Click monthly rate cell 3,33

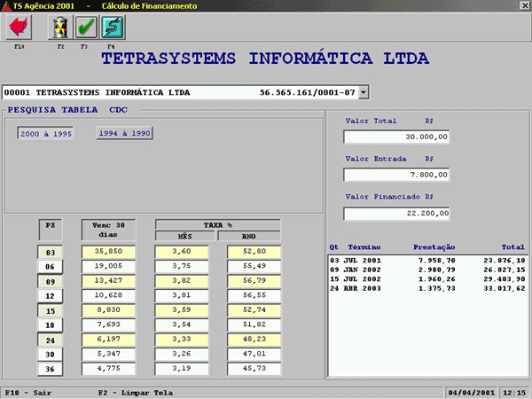(182, 340)
